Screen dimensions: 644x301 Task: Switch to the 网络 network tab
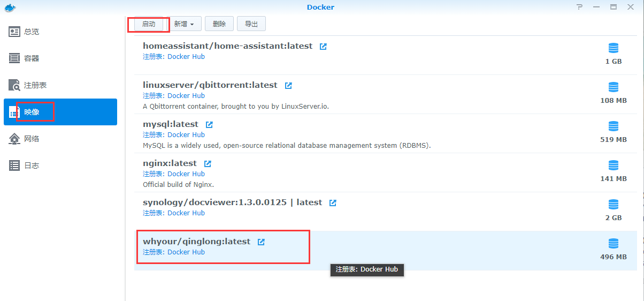(60, 139)
